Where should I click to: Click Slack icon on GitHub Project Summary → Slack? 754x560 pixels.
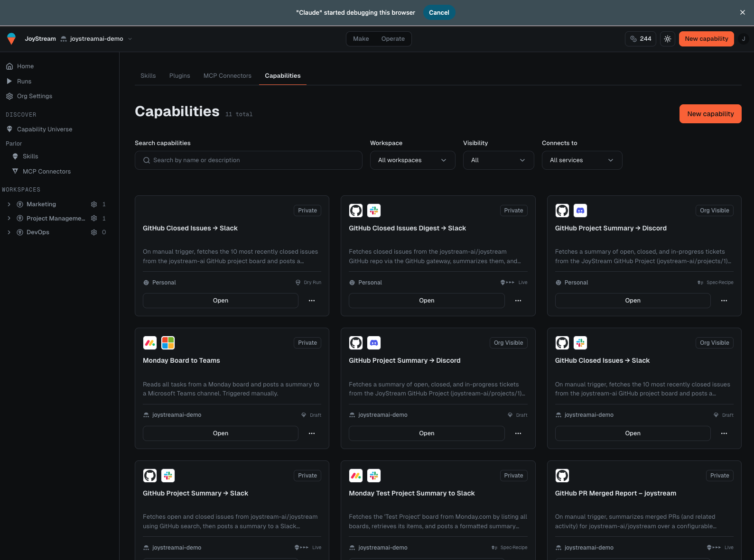click(x=168, y=476)
